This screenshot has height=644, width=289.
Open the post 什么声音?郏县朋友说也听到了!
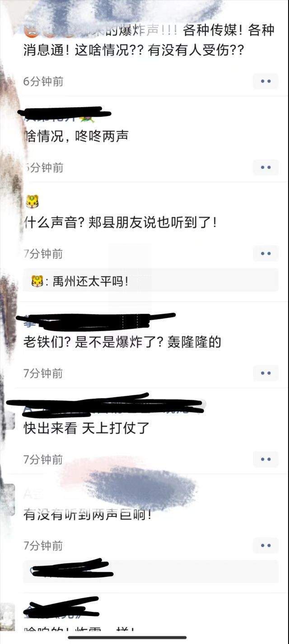click(120, 222)
